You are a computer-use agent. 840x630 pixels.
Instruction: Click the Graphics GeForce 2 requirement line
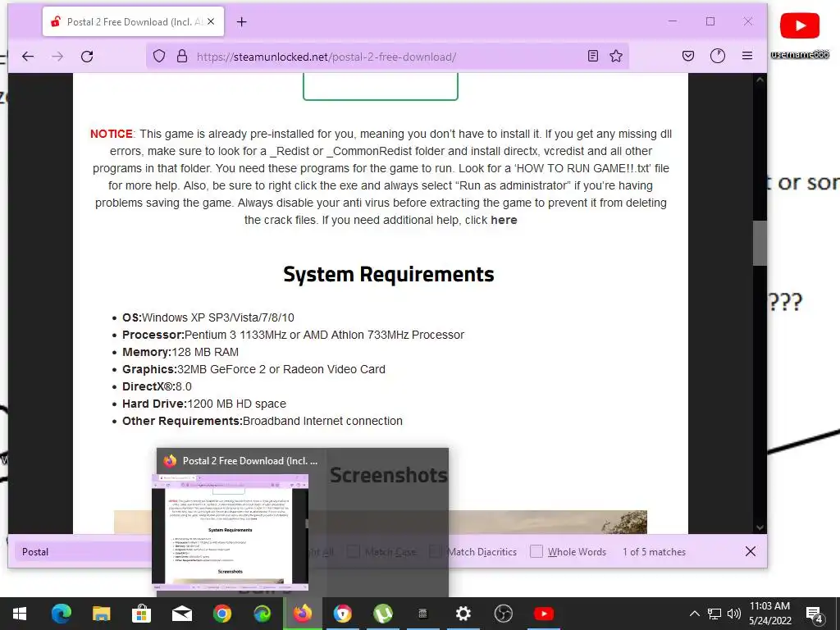(x=254, y=369)
